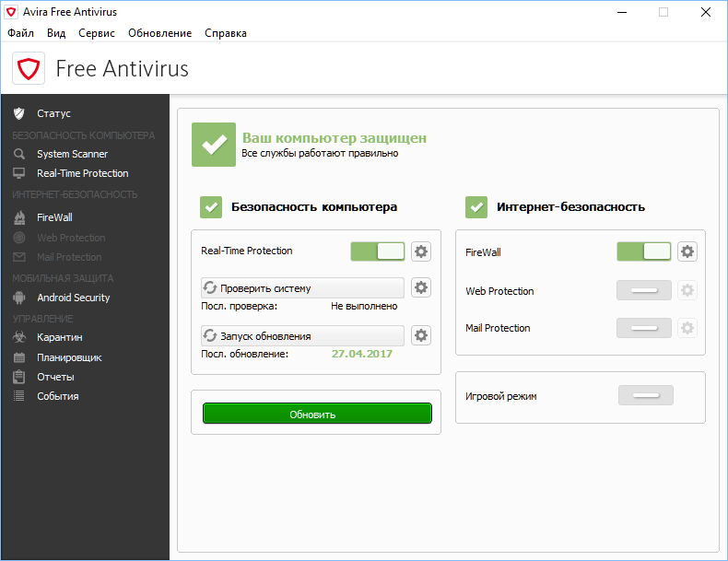Enable the Игровой режим switch

click(645, 395)
